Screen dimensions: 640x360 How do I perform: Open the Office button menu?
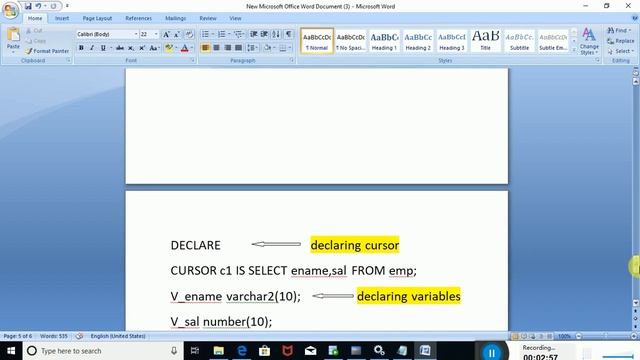click(10, 10)
